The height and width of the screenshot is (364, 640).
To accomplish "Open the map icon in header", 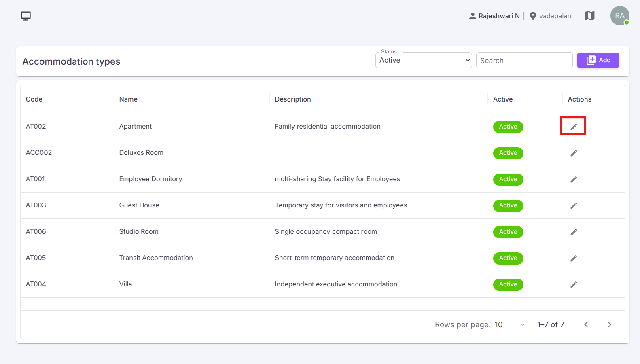I will (589, 16).
